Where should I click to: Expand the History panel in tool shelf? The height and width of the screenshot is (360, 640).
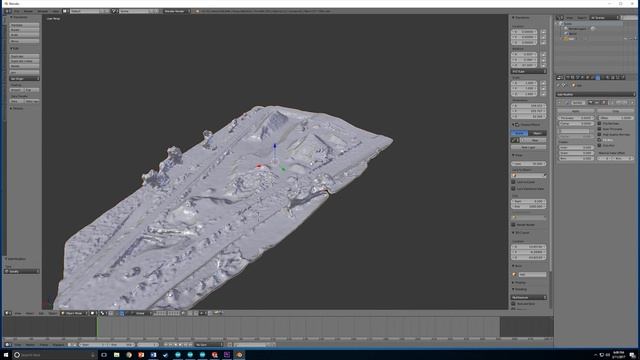point(17,109)
